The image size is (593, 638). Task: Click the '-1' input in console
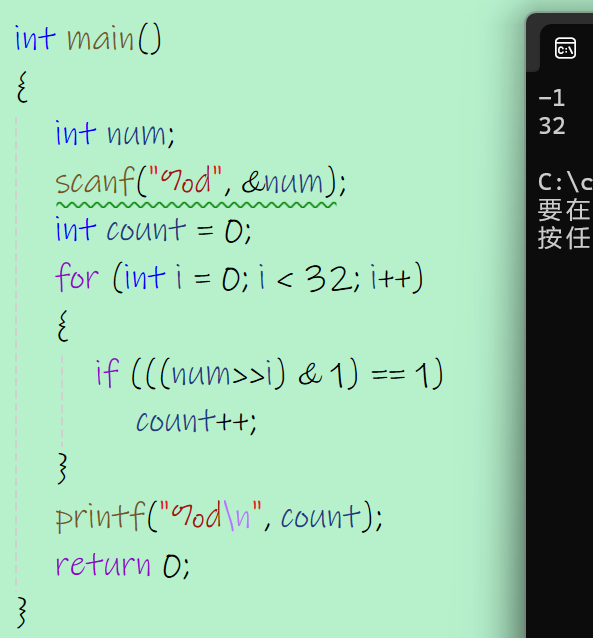click(x=552, y=98)
